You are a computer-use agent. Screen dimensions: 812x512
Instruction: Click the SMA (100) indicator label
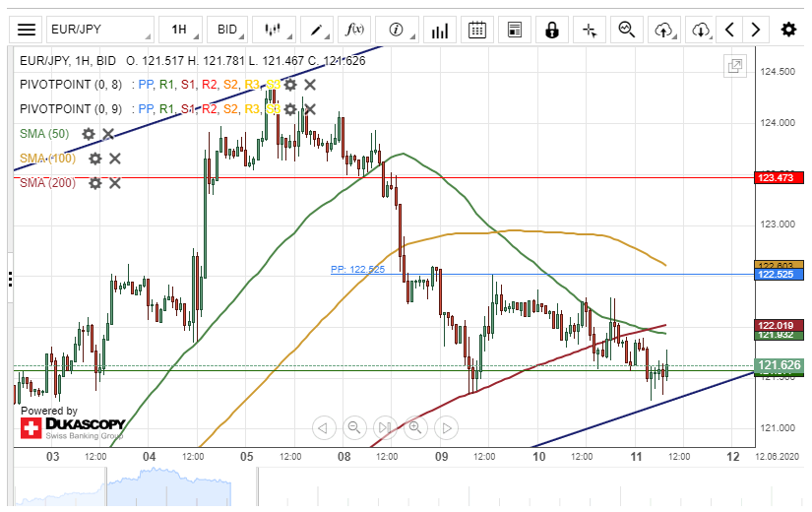coord(47,159)
